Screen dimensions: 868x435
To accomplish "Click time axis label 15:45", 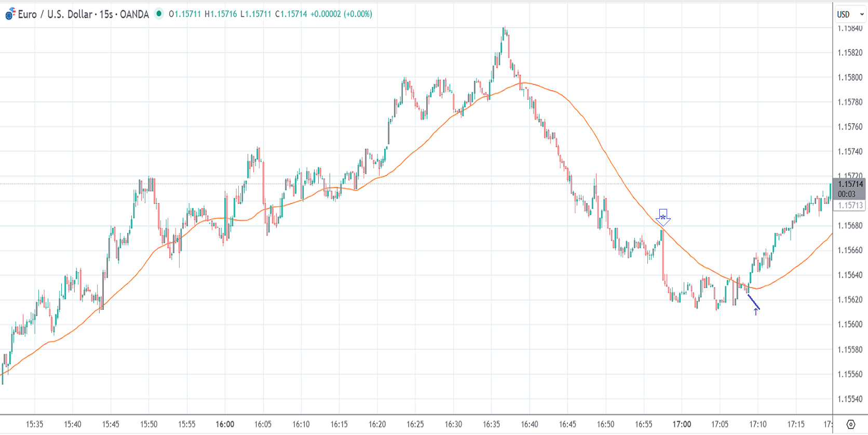I will [111, 424].
